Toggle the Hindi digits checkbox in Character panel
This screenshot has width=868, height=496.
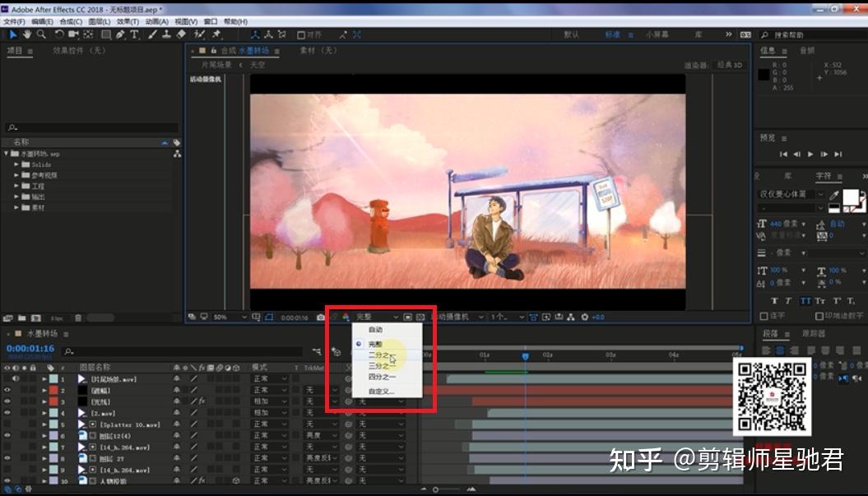click(x=819, y=316)
